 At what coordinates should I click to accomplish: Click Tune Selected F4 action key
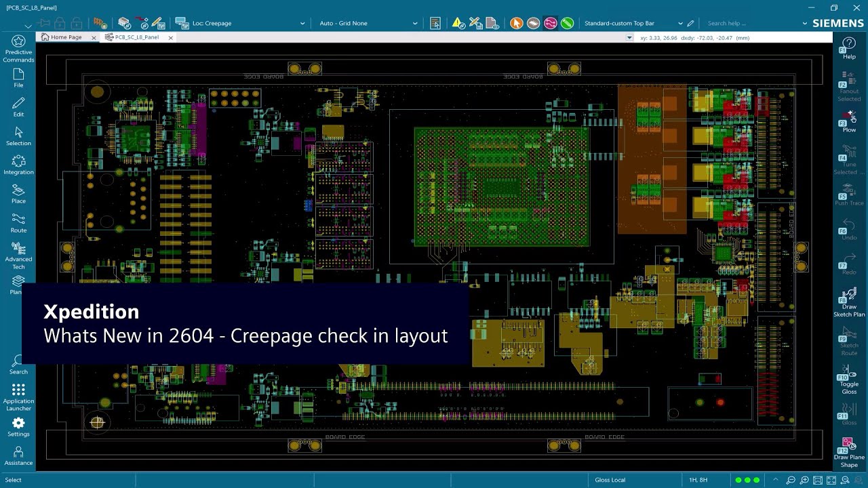click(849, 161)
